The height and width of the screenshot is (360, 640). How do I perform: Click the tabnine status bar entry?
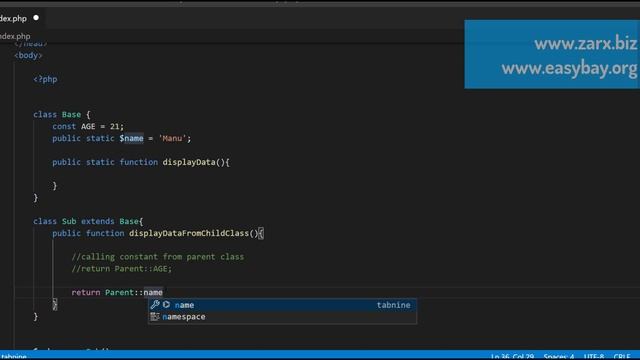click(x=13, y=356)
